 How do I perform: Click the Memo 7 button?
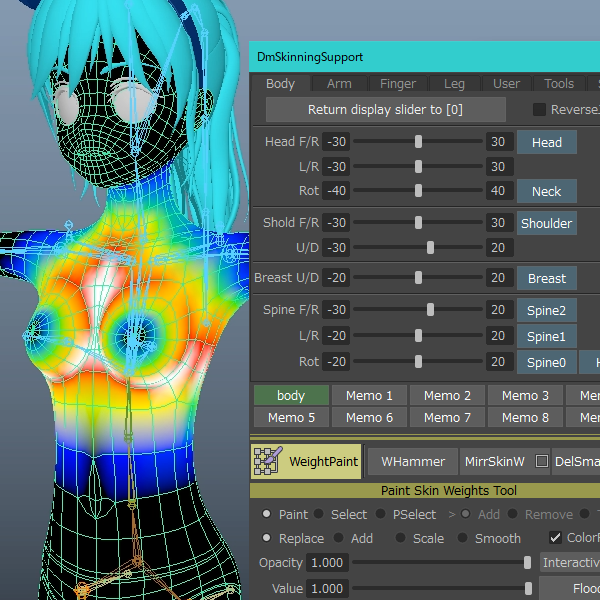(447, 417)
